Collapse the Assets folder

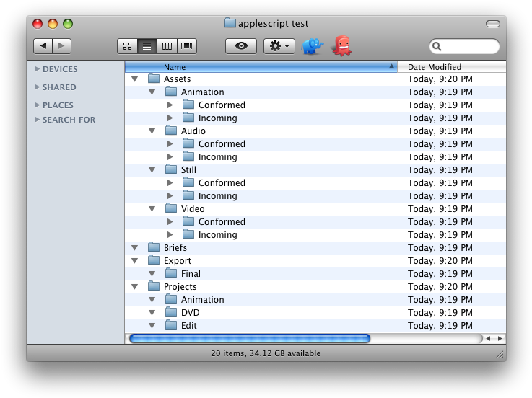pos(135,79)
